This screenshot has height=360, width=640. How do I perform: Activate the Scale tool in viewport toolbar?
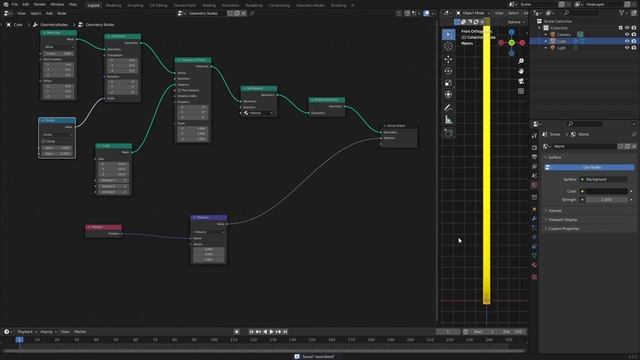[x=448, y=83]
